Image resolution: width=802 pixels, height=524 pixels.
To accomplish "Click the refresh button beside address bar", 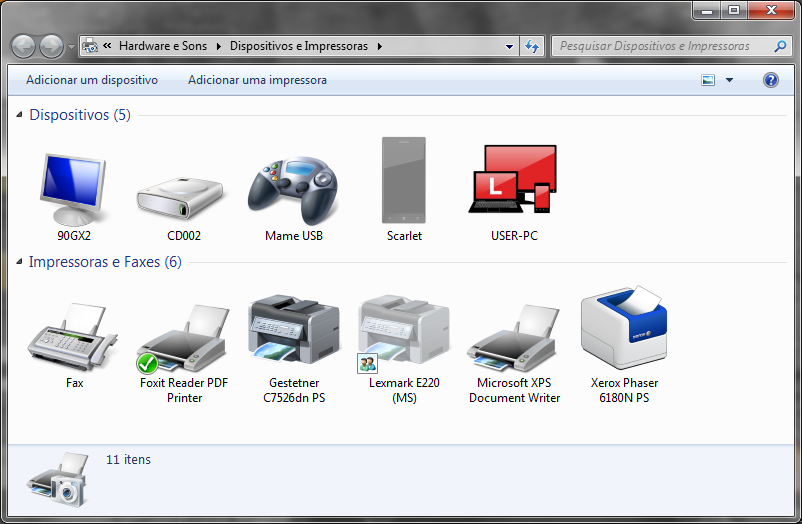I will click(x=532, y=47).
